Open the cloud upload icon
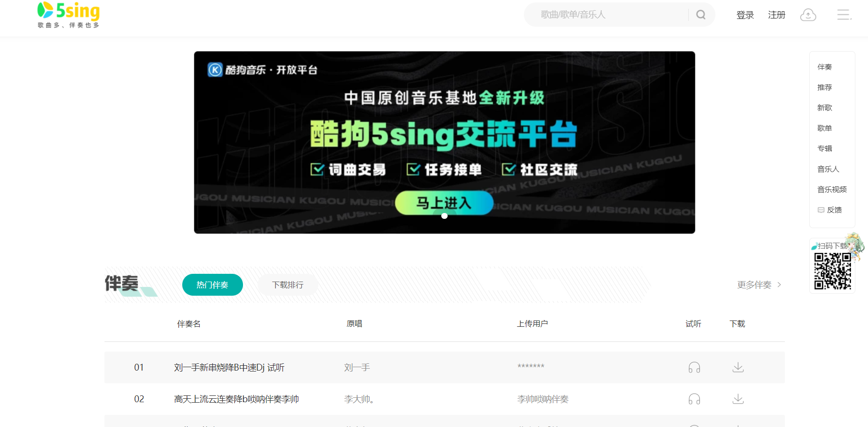The height and width of the screenshot is (427, 868). pos(808,15)
